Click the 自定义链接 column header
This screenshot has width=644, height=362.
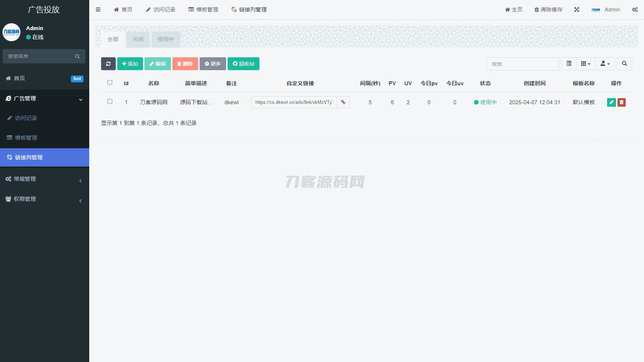click(x=300, y=83)
